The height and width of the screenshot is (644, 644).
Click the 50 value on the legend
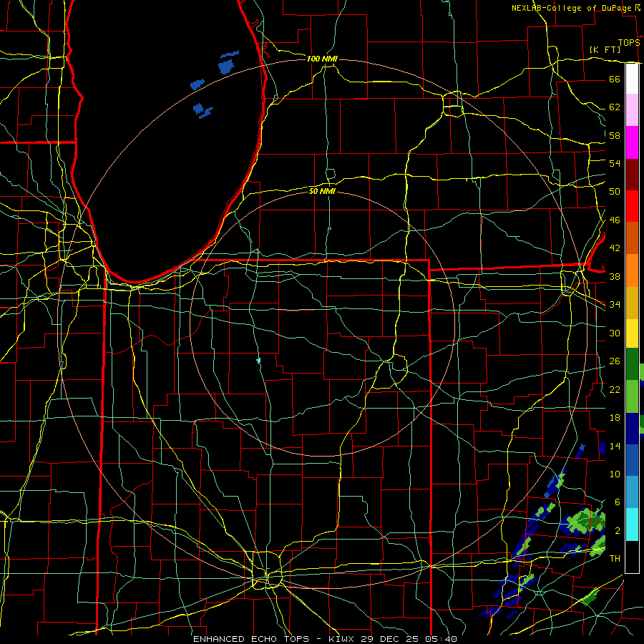[x=615, y=192]
